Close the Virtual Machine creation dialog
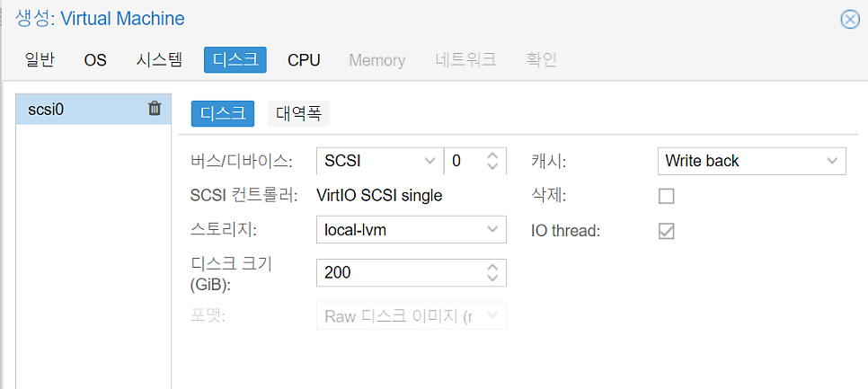Screen dimensions: 868x389 (x=850, y=20)
